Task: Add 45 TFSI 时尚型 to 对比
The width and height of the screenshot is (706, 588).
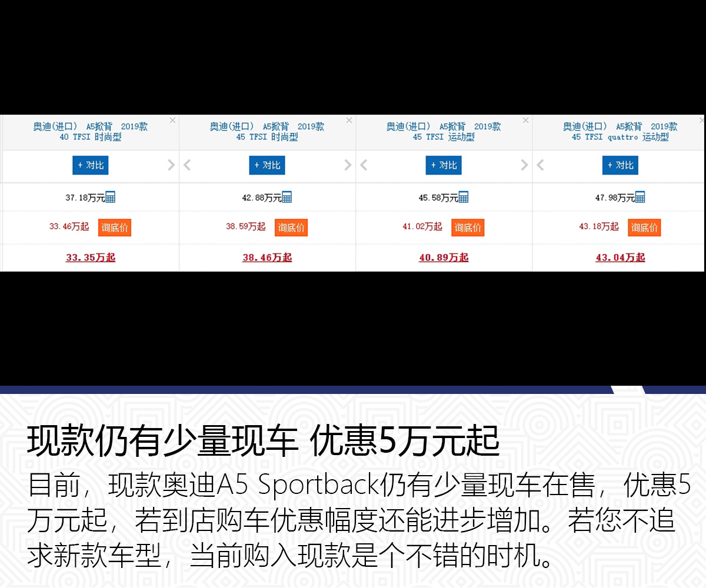Action: [x=267, y=165]
